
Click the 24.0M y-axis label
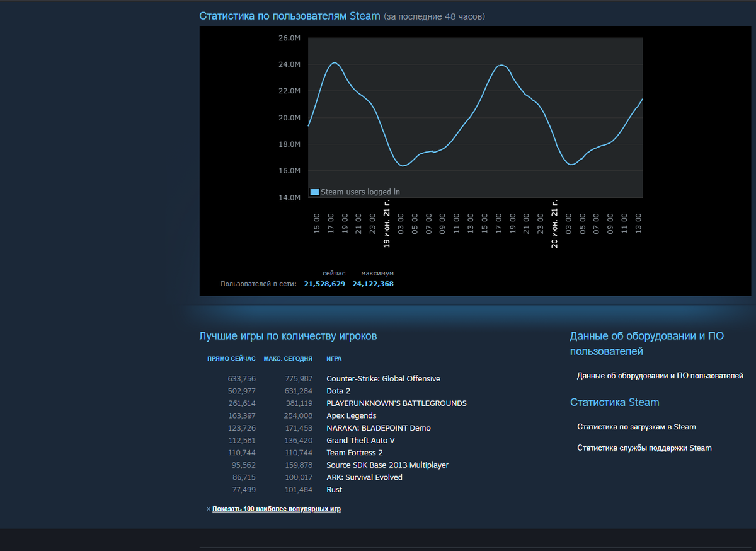[x=289, y=64]
